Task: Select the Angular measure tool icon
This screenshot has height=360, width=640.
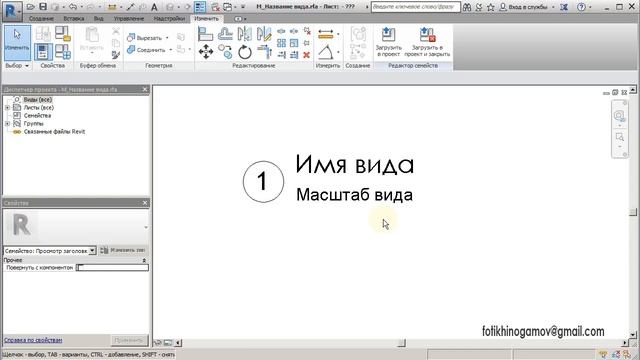Action: [x=325, y=52]
